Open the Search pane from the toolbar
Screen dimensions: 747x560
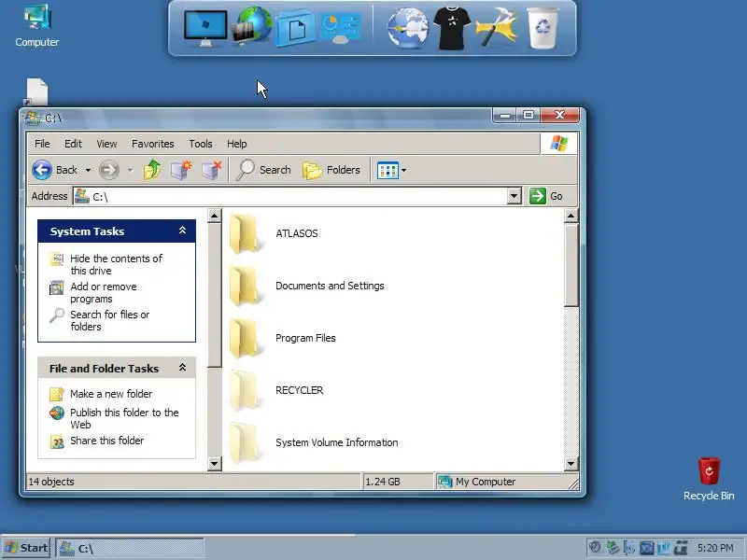click(x=264, y=170)
